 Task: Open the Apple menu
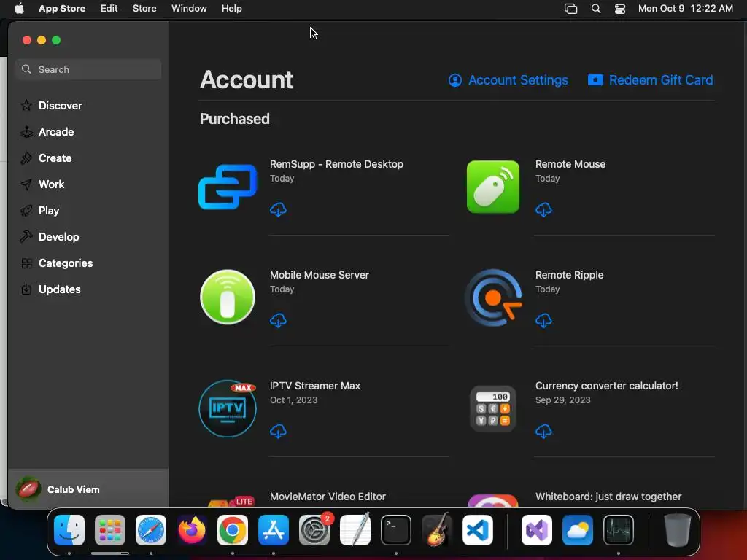click(x=19, y=9)
